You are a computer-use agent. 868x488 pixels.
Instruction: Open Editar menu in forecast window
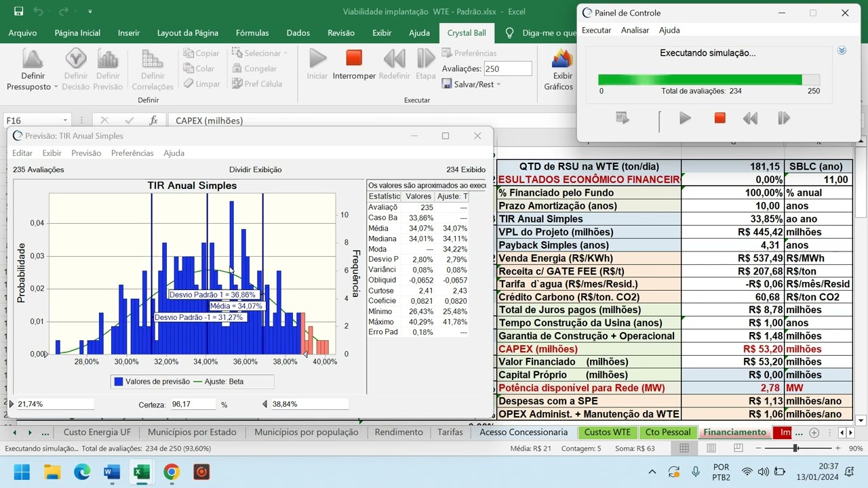(x=22, y=153)
